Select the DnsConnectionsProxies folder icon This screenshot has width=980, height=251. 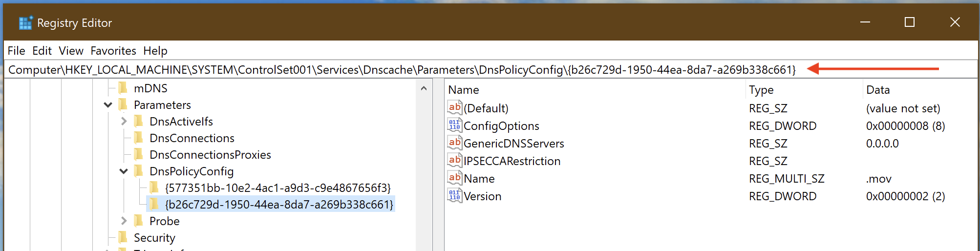pyautogui.click(x=139, y=154)
